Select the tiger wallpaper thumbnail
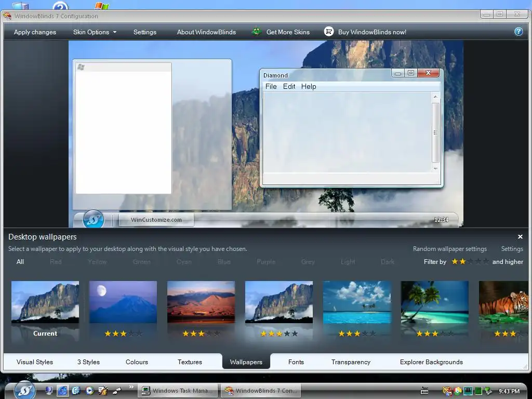Screen dimensions: 532x399 504,302
